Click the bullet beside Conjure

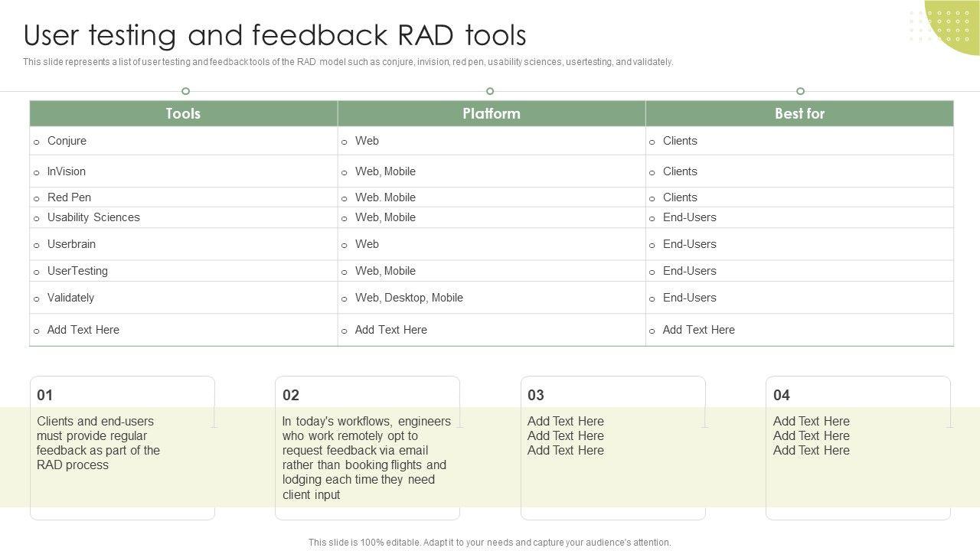click(36, 142)
